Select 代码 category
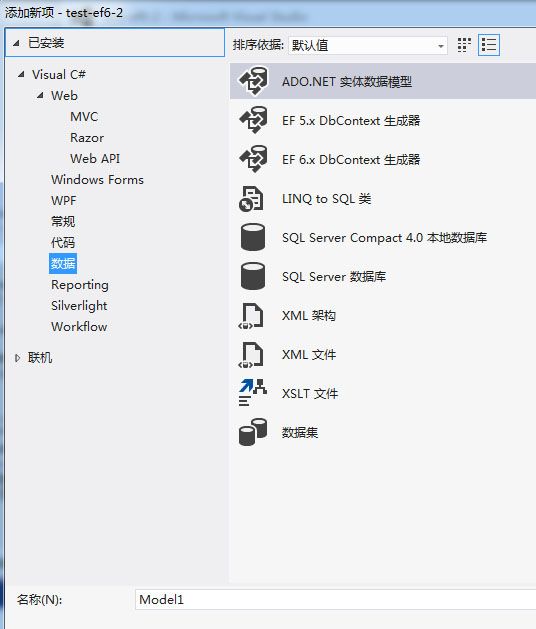This screenshot has height=629, width=536. click(x=63, y=242)
